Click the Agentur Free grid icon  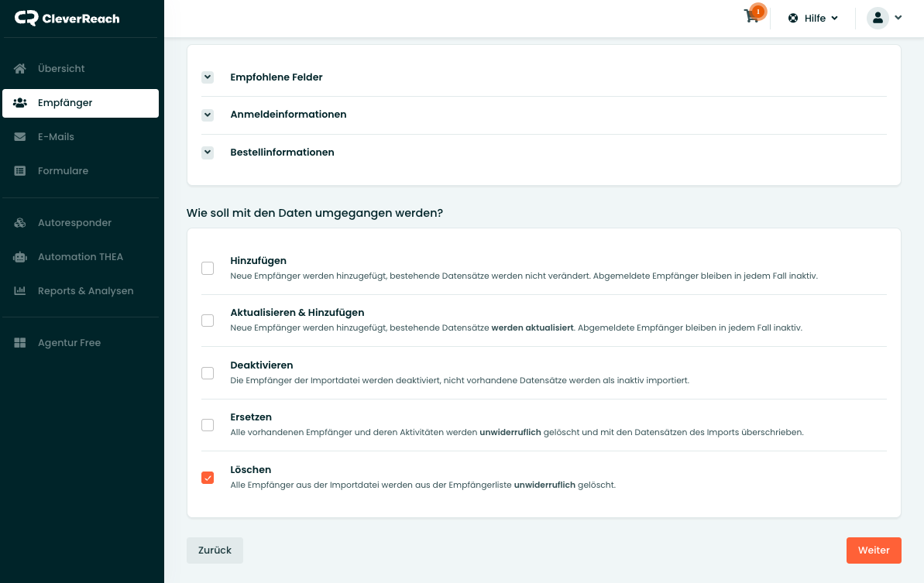point(21,343)
